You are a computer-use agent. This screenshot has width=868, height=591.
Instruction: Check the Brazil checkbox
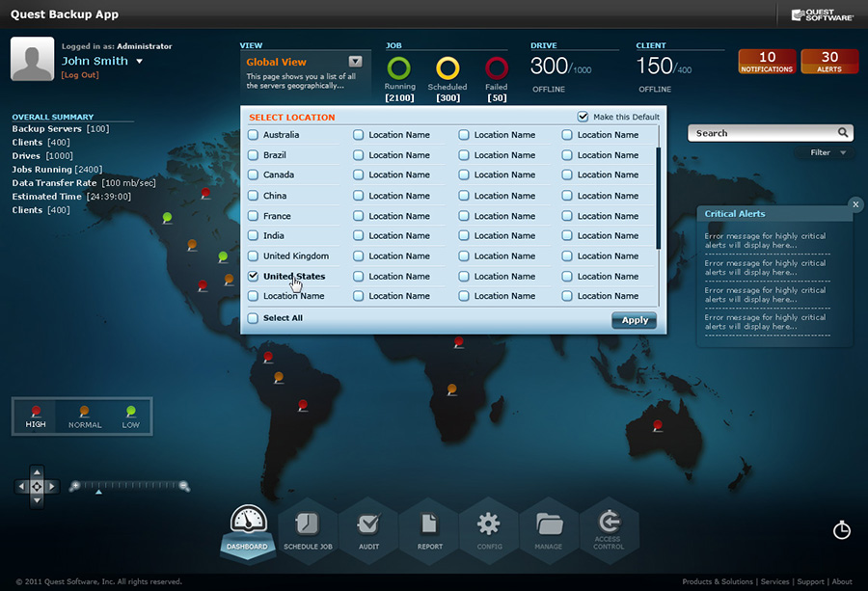click(253, 155)
